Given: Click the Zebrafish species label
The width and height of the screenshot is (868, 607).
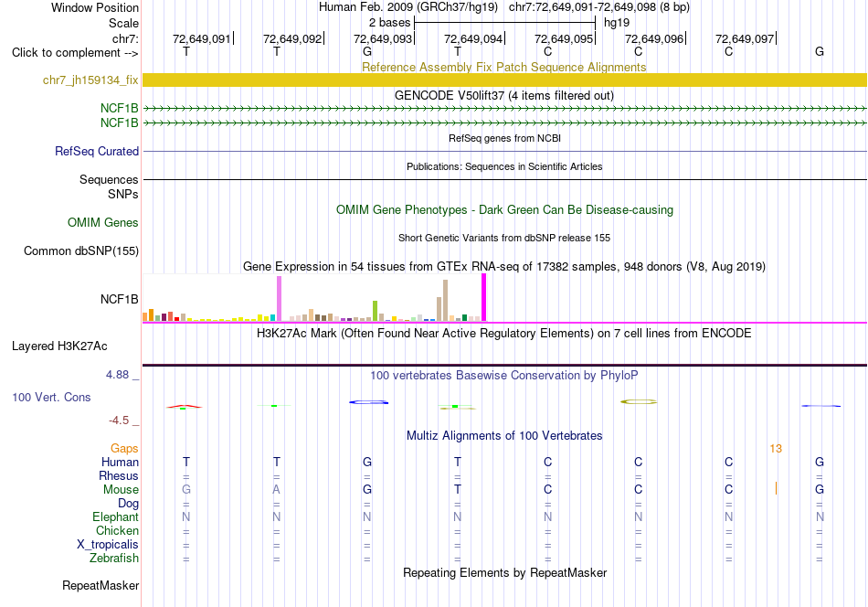Looking at the screenshot, I should pyautogui.click(x=114, y=559).
